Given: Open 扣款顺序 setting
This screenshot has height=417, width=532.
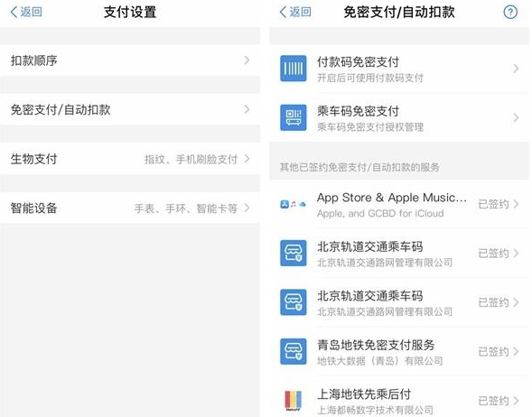Looking at the screenshot, I should pyautogui.click(x=130, y=60).
